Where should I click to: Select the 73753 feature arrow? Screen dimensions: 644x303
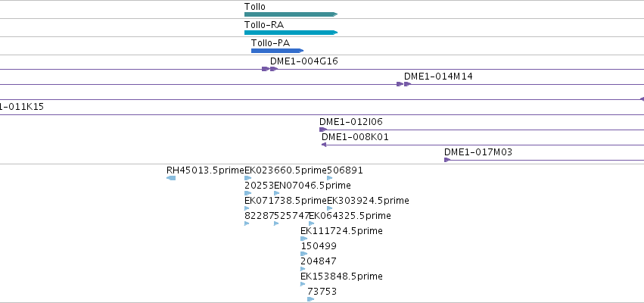311,299
